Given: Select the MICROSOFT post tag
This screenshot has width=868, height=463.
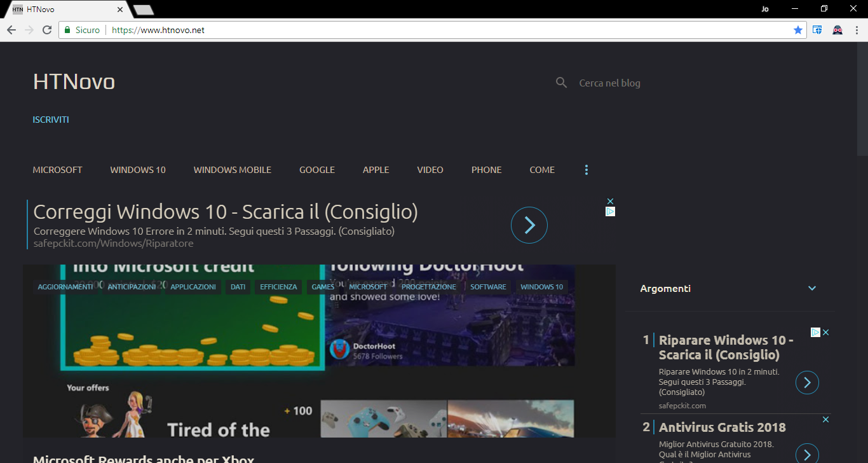Looking at the screenshot, I should [x=368, y=287].
